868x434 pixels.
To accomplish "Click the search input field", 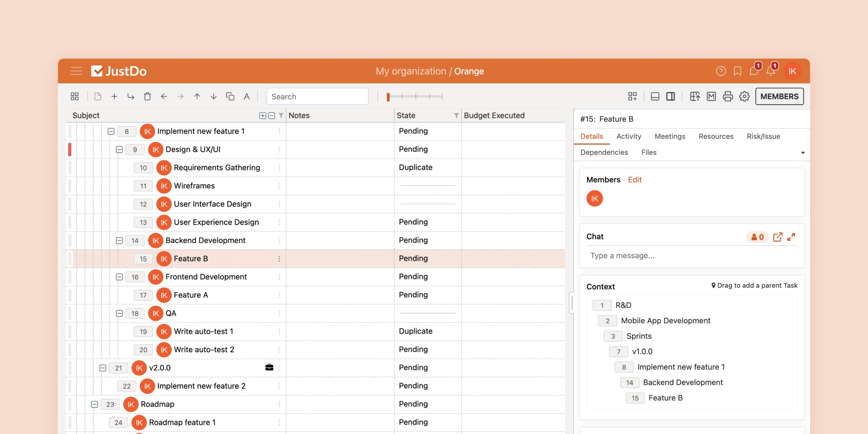I will [x=317, y=96].
